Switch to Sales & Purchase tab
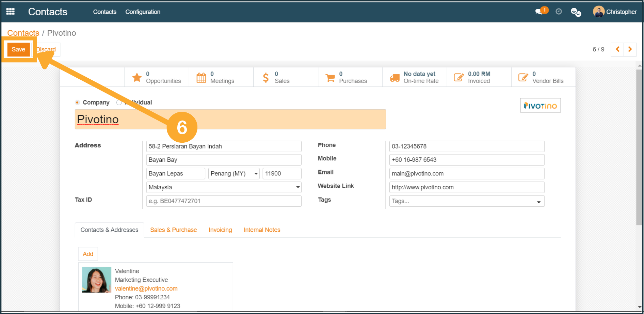 click(173, 230)
